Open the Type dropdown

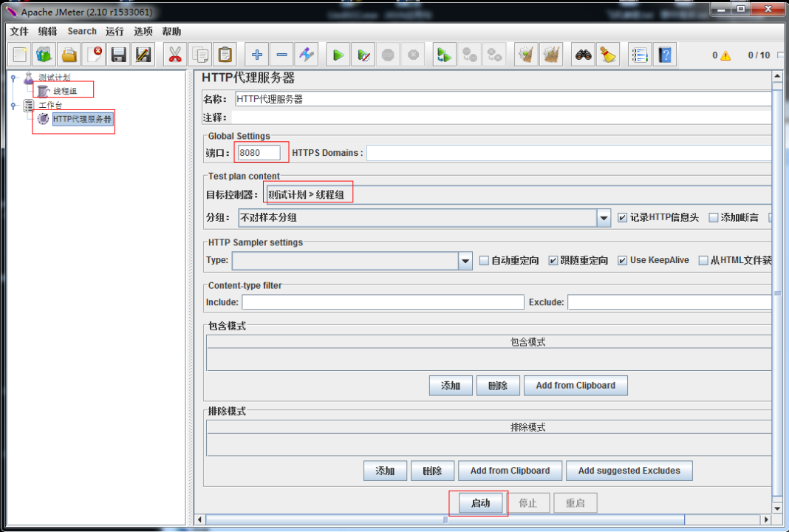(x=465, y=261)
